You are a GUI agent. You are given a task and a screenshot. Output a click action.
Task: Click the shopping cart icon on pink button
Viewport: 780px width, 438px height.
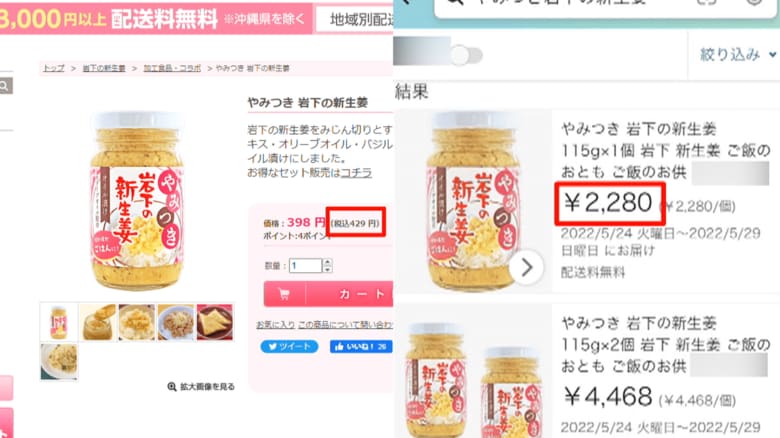click(x=284, y=294)
